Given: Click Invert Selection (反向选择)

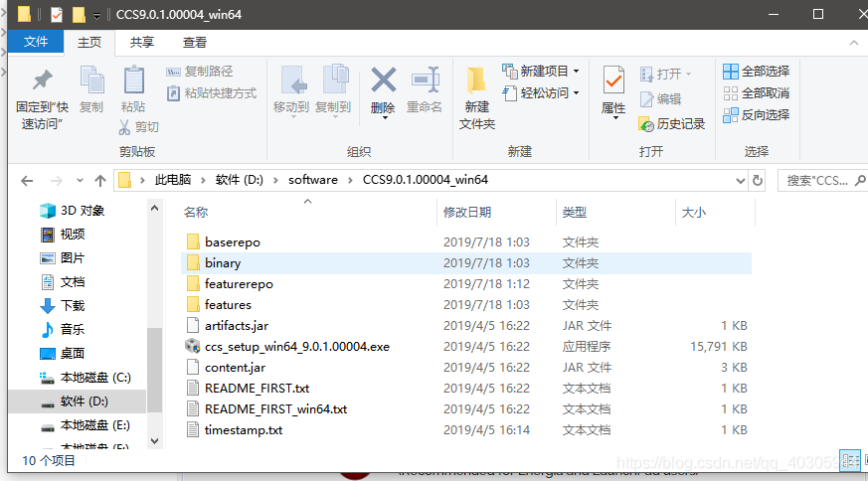Looking at the screenshot, I should (757, 115).
